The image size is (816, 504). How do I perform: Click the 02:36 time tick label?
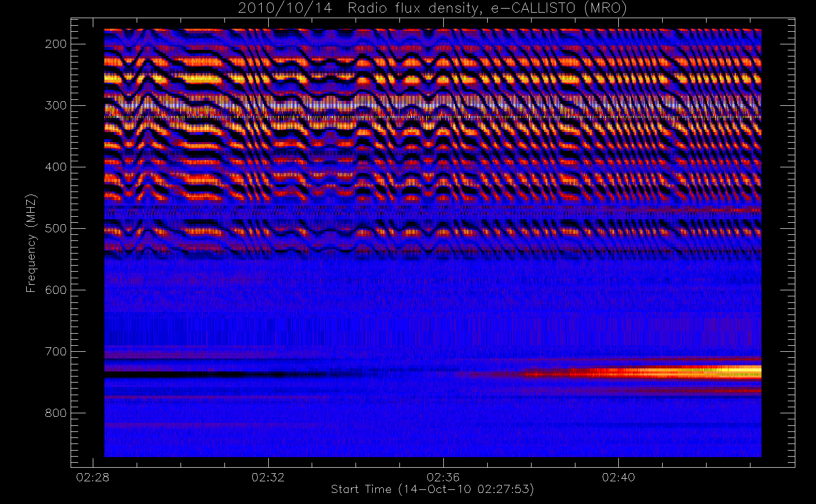(443, 477)
